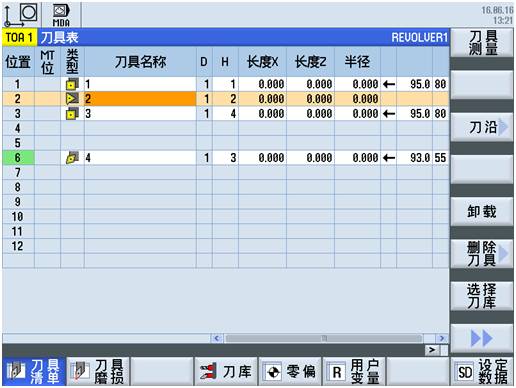This screenshot has height=388, width=516.
Task: Select the tool type icon in row 1
Action: 72,84
